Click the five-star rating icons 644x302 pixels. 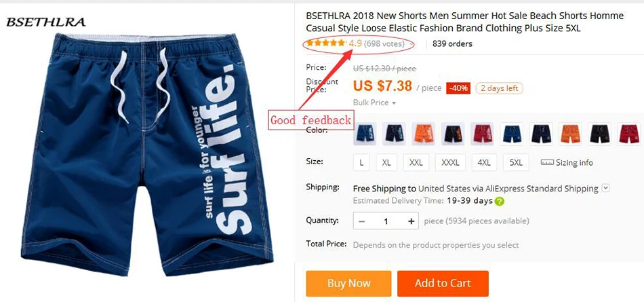click(325, 43)
